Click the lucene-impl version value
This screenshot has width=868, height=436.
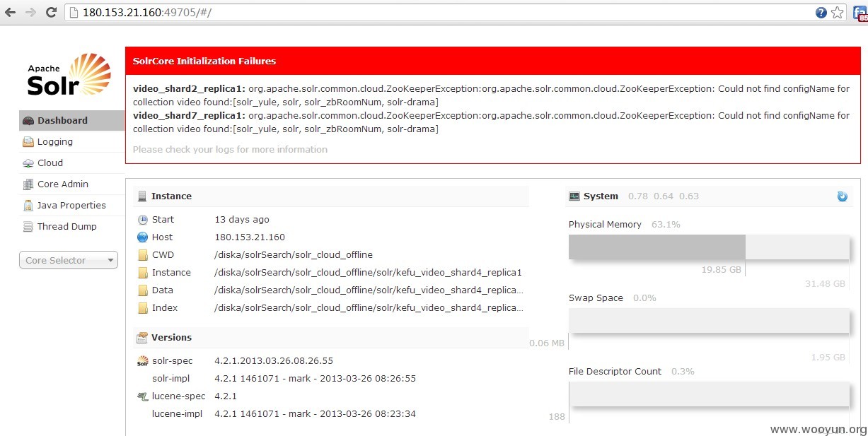point(315,414)
